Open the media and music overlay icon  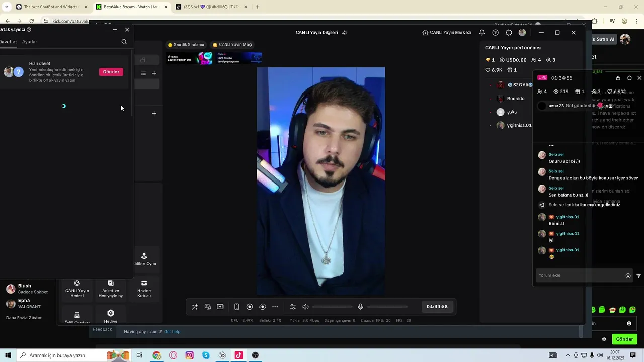pos(208,307)
